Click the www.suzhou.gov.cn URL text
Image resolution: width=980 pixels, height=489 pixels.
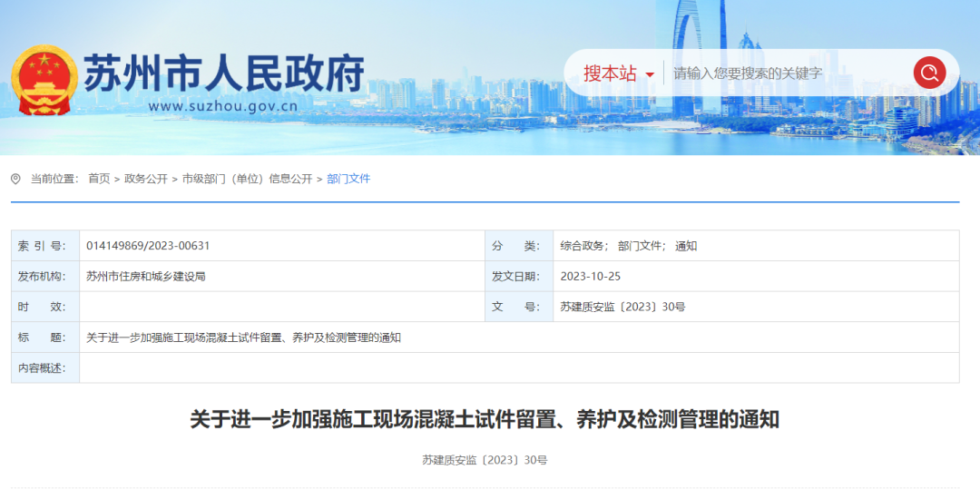tap(222, 107)
